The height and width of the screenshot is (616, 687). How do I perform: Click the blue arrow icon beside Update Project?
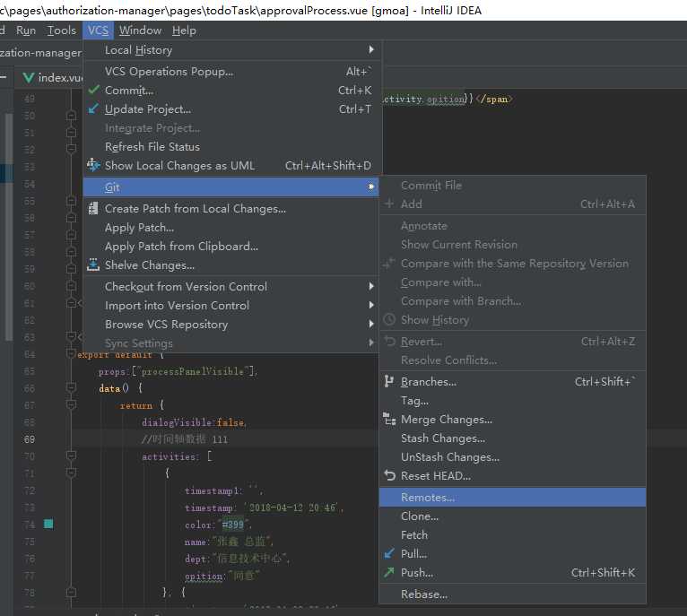[93, 108]
